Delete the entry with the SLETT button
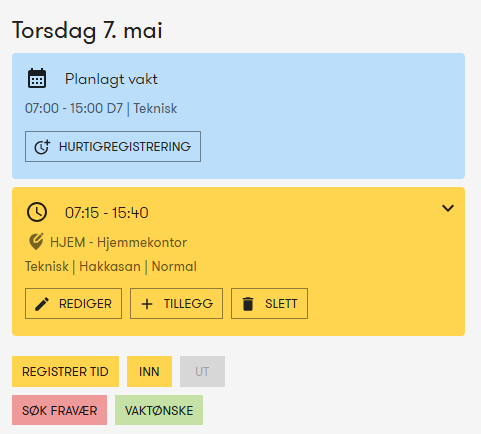 pos(269,304)
